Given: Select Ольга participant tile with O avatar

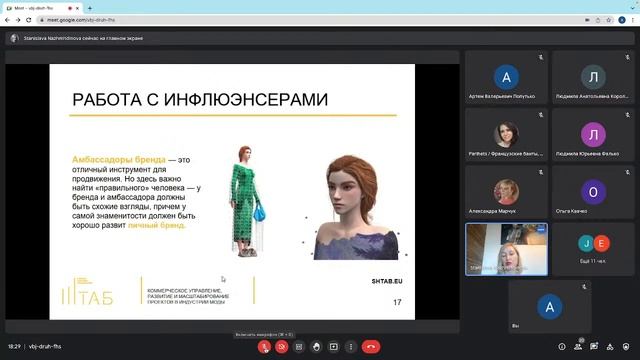Looking at the screenshot, I should pyautogui.click(x=593, y=192).
